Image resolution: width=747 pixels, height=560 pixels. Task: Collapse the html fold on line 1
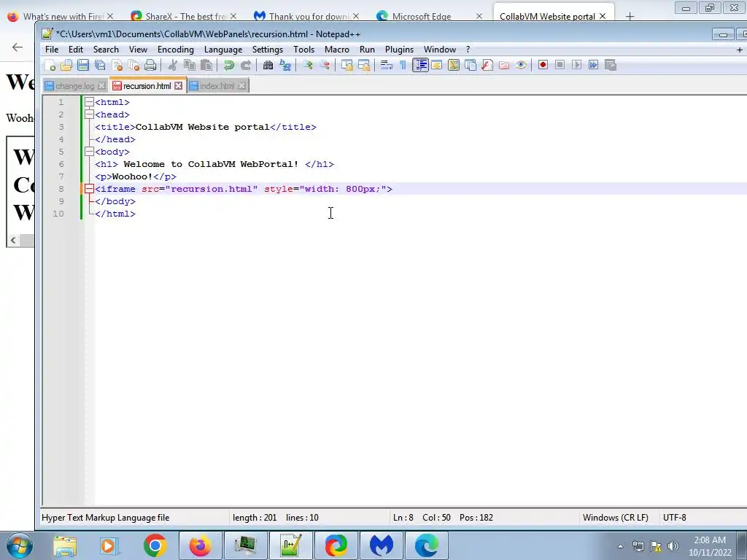[x=89, y=102]
